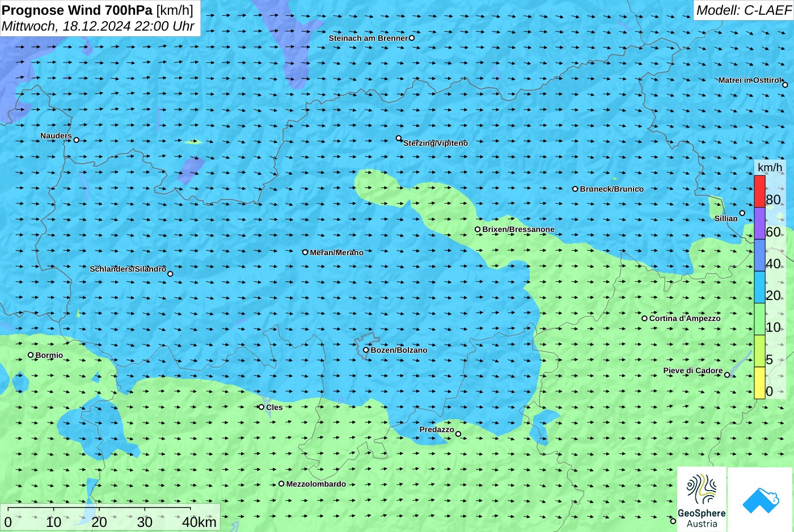This screenshot has width=794, height=532.
Task: Click the Bormio location marker
Action: tap(31, 355)
